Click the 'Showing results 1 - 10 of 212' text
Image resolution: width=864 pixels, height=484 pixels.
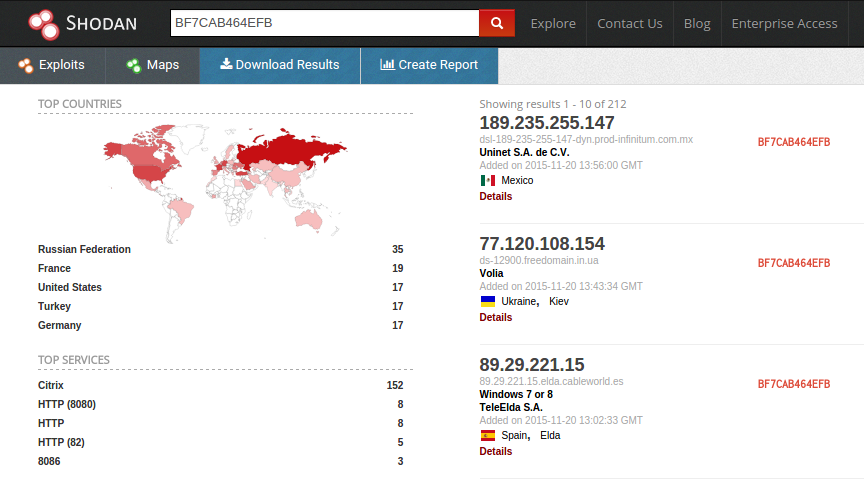553,104
